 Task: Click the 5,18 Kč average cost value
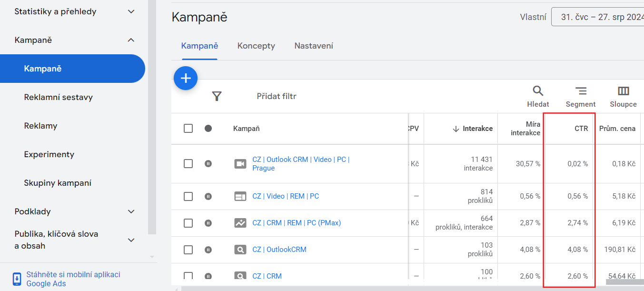click(x=624, y=196)
